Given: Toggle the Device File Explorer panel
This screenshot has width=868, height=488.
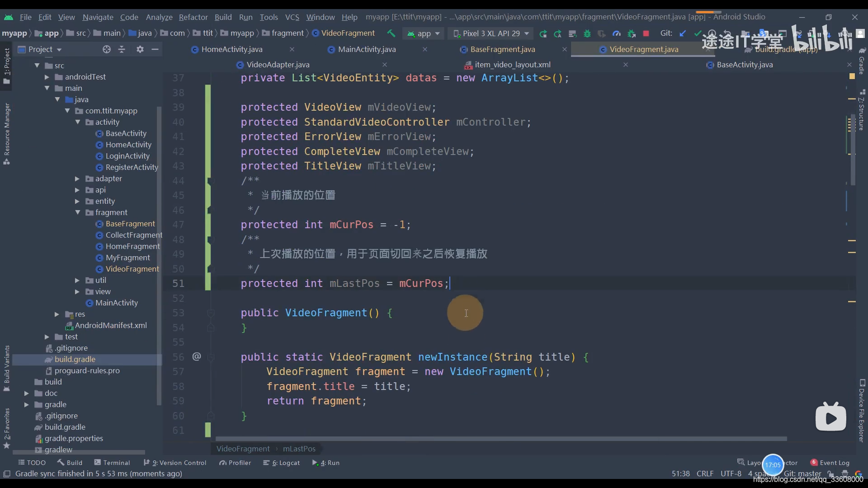Looking at the screenshot, I should pos(862,411).
